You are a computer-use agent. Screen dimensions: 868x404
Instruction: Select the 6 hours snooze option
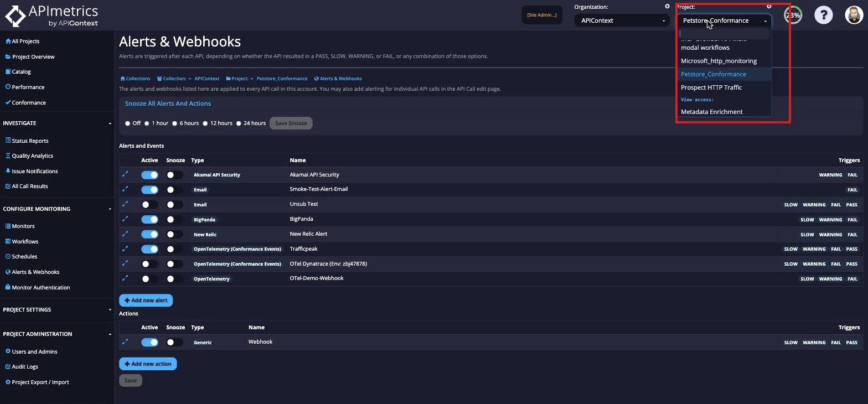click(174, 123)
